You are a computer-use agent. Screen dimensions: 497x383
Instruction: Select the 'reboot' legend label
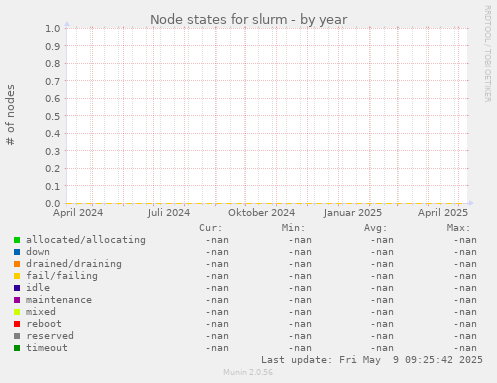pyautogui.click(x=44, y=324)
